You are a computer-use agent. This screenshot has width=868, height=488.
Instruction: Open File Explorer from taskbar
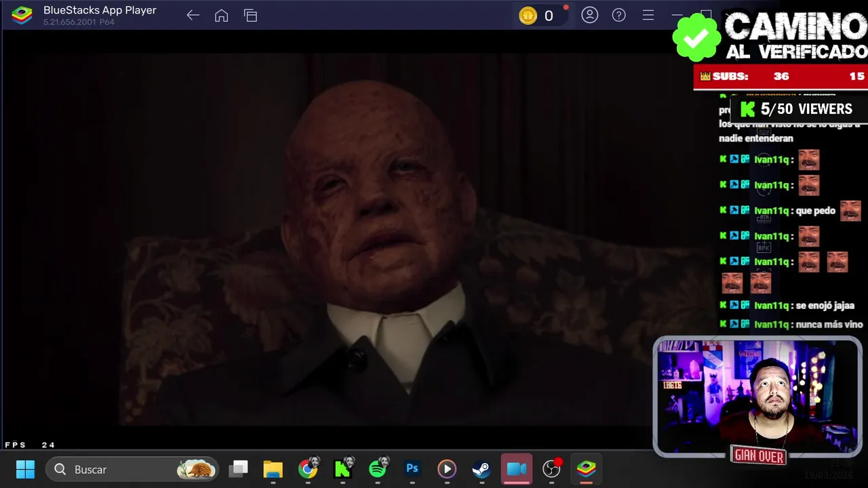coord(273,469)
